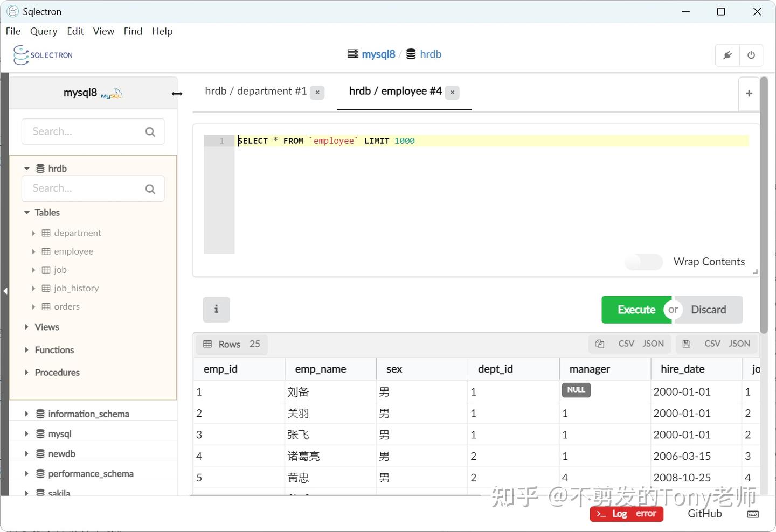776x532 pixels.
Task: Click the hrdb database icon in the header
Action: pos(411,54)
